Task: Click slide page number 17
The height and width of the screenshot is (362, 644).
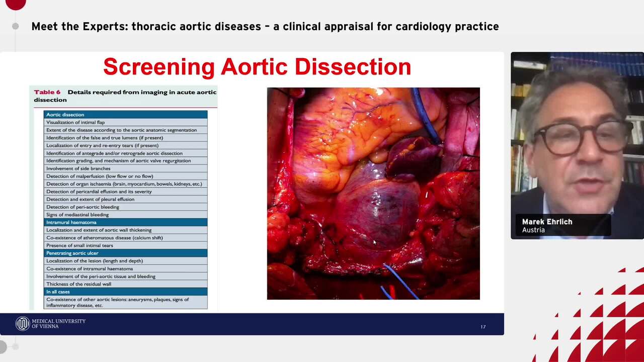Action: [483, 327]
